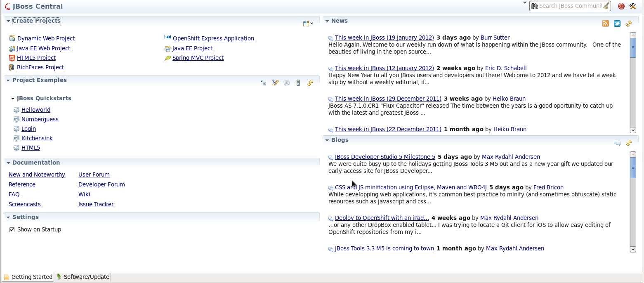
Task: Uncheck Show on Startup
Action: 12,229
